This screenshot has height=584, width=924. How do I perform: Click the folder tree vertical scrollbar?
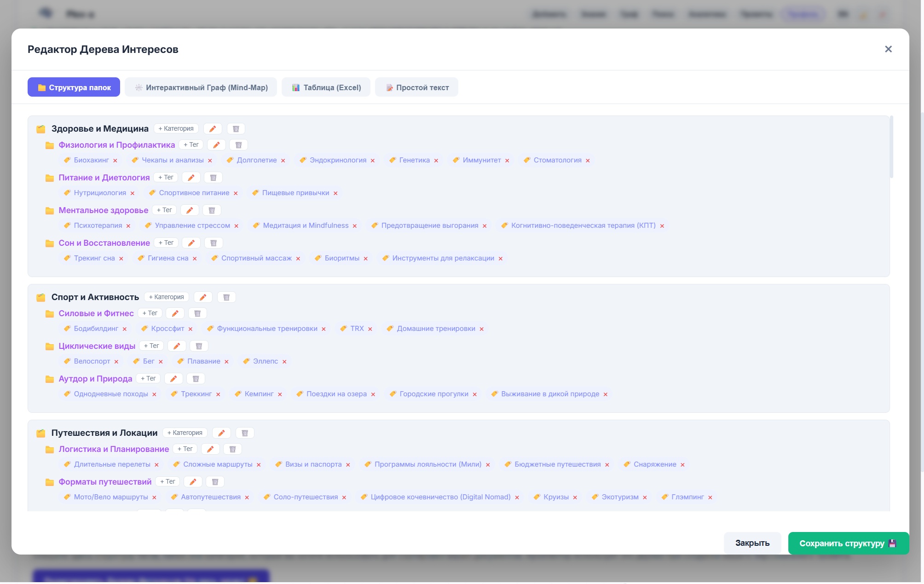click(x=891, y=147)
